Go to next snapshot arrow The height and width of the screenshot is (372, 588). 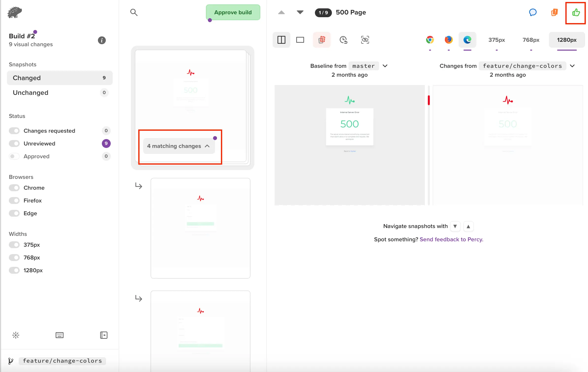pos(300,12)
